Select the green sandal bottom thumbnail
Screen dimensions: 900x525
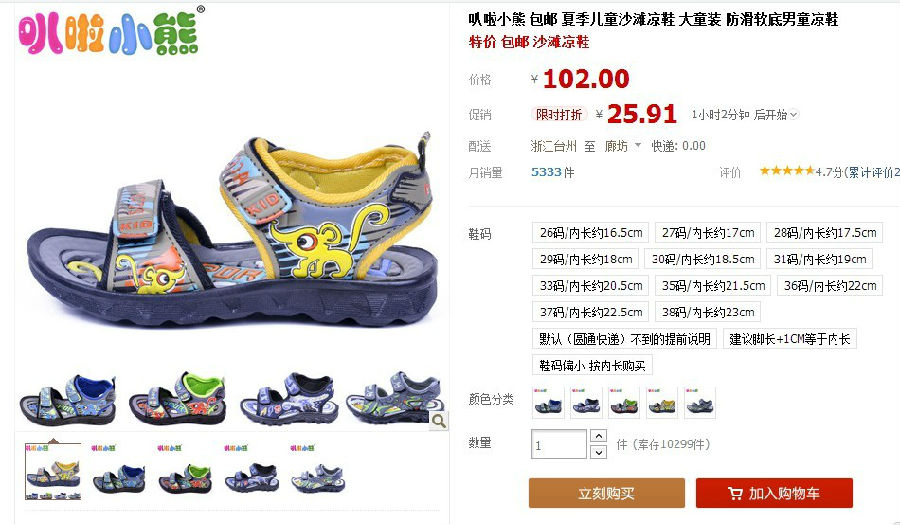click(185, 470)
